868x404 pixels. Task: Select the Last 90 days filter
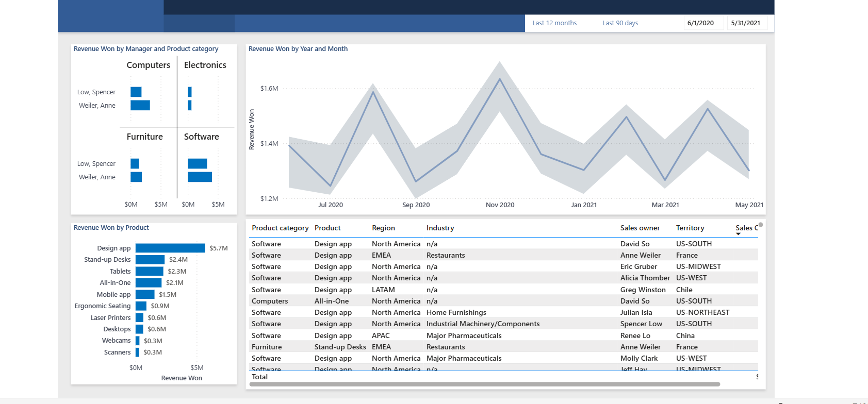(x=620, y=23)
